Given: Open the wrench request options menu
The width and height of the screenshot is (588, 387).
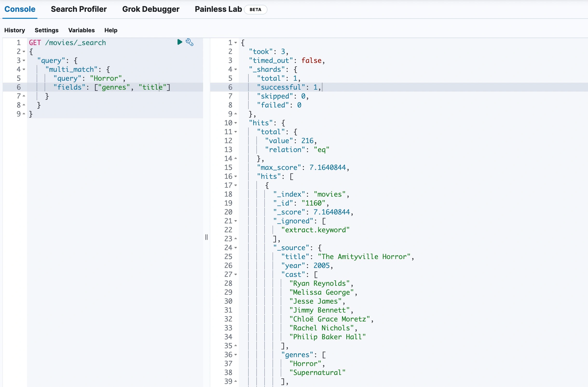Looking at the screenshot, I should point(190,42).
